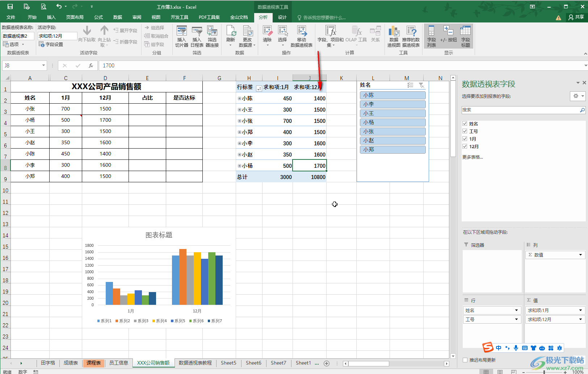Uncheck the 12月 field checkbox
Viewport: 588px width, 374px height.
pyautogui.click(x=465, y=146)
